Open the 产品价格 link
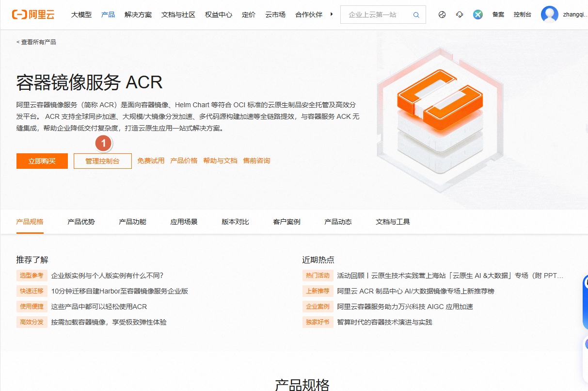Screen dimensions: 588x391 click(x=184, y=161)
